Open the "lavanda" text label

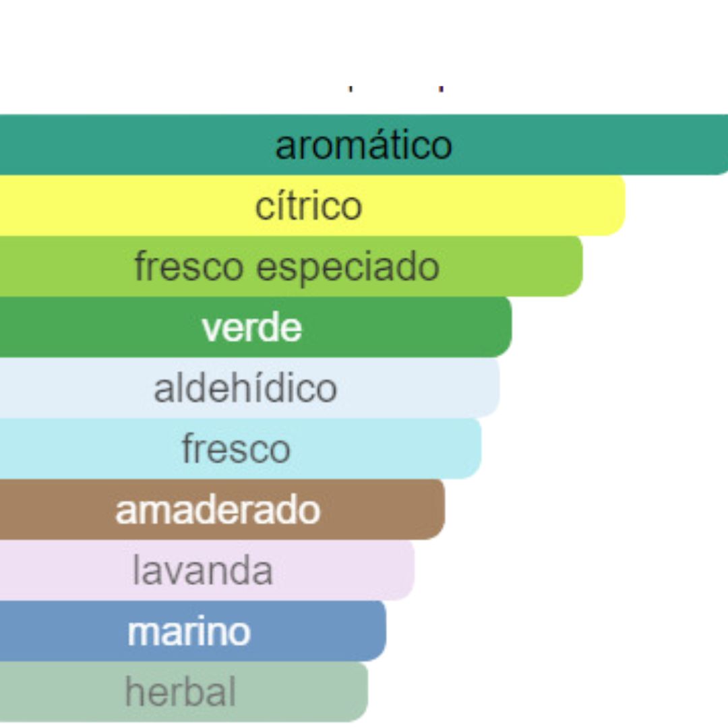(203, 570)
